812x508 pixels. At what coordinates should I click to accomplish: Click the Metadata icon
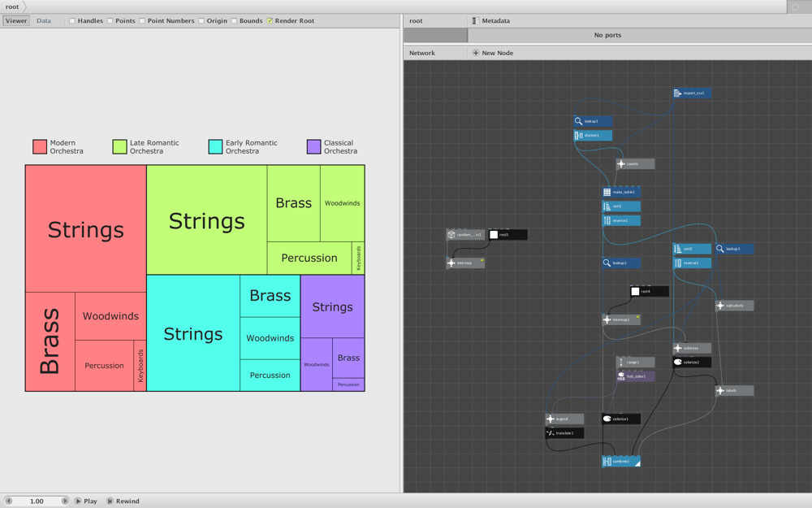point(475,21)
